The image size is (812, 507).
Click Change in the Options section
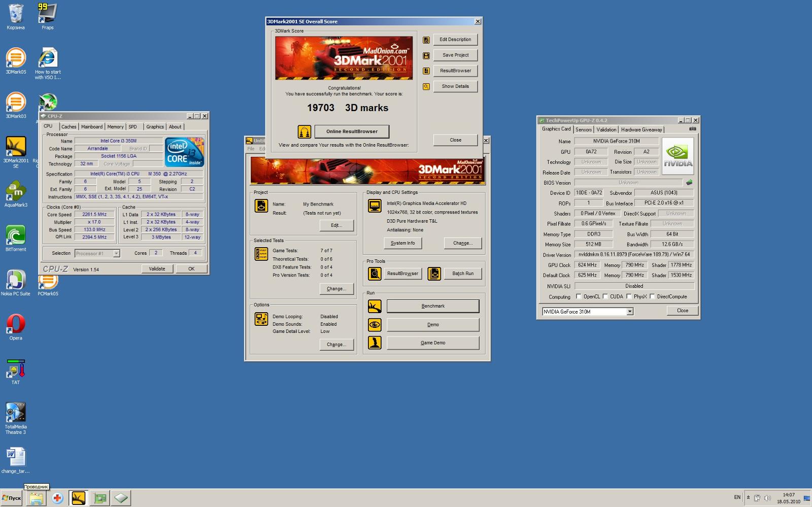coord(336,345)
